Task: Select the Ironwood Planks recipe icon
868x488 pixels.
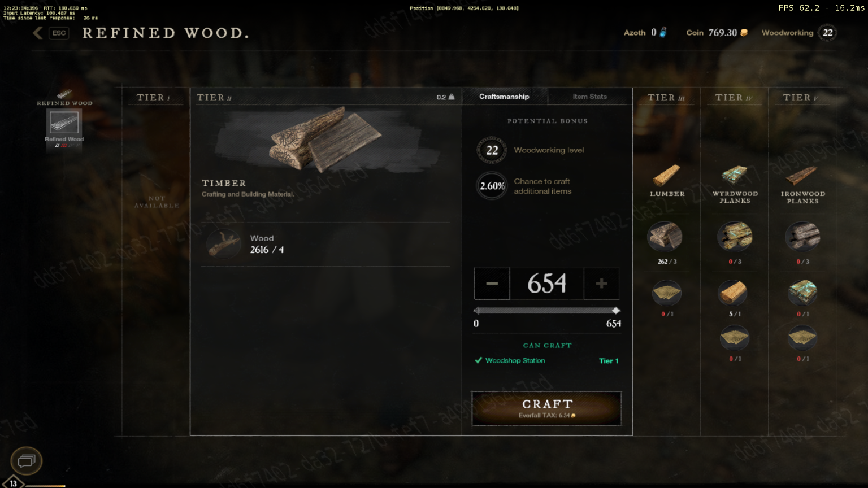Action: (x=802, y=175)
